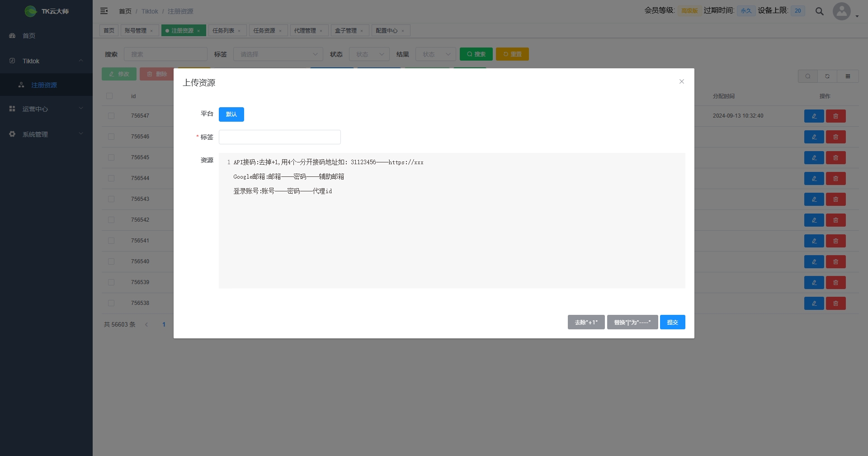The image size is (868, 456).
Task: Click the 标签 input field in the dialog
Action: click(279, 137)
